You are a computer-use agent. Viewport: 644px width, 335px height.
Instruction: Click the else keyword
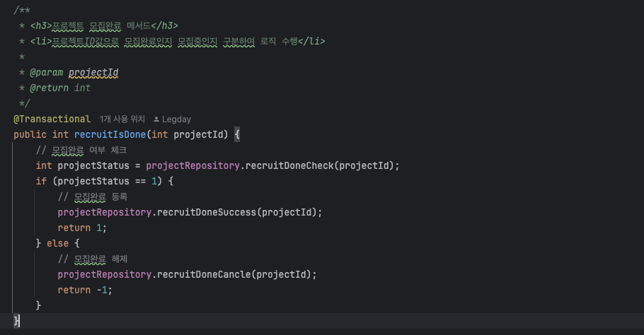point(57,244)
